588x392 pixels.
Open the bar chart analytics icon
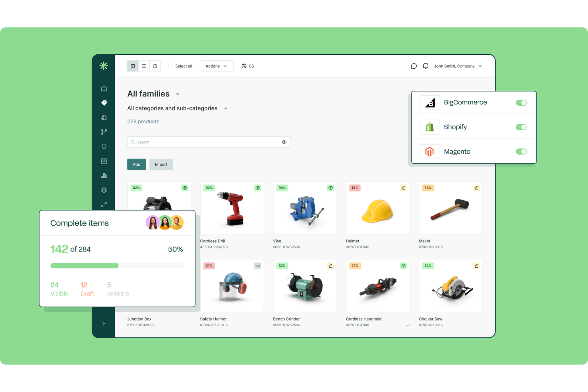click(x=104, y=176)
